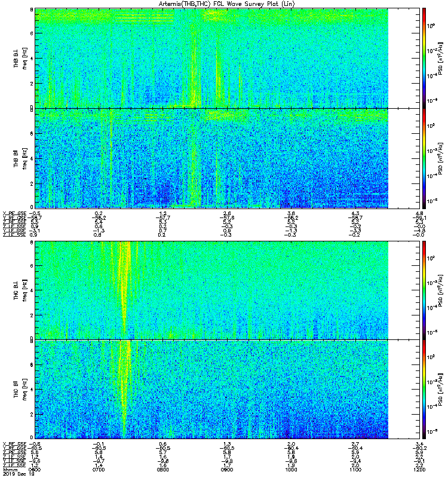448x478 pixels.
Task: Click the 10⁻⁴ tick on THC B⊥ color bar
Action: point(431,308)
